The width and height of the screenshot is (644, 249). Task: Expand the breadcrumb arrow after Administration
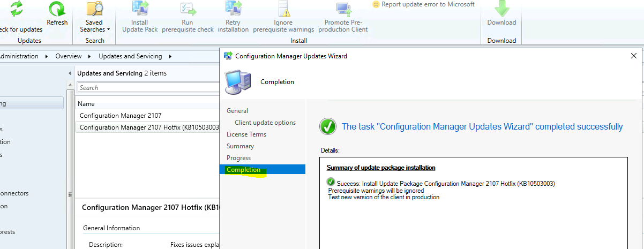[47, 56]
